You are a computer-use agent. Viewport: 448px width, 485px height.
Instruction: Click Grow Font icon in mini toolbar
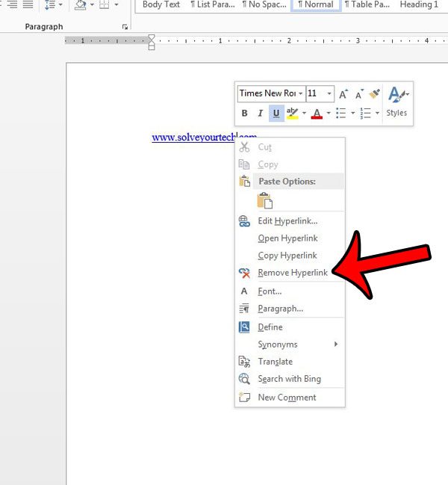point(343,94)
